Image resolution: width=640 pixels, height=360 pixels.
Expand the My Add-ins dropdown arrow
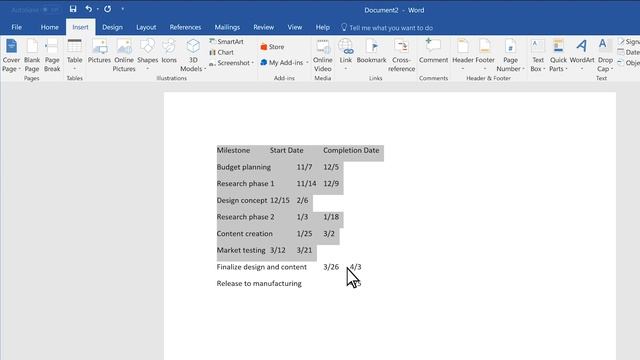click(x=307, y=62)
